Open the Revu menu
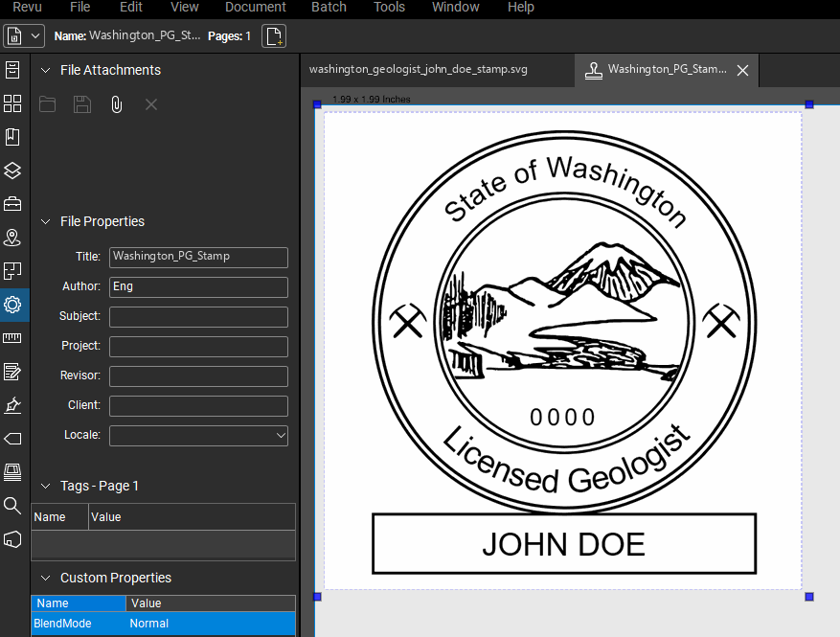 click(x=27, y=7)
